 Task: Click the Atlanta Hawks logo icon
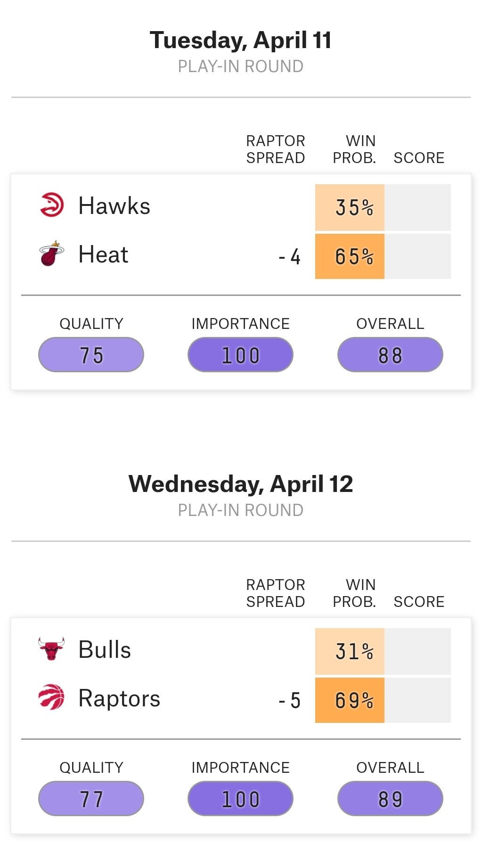[51, 205]
